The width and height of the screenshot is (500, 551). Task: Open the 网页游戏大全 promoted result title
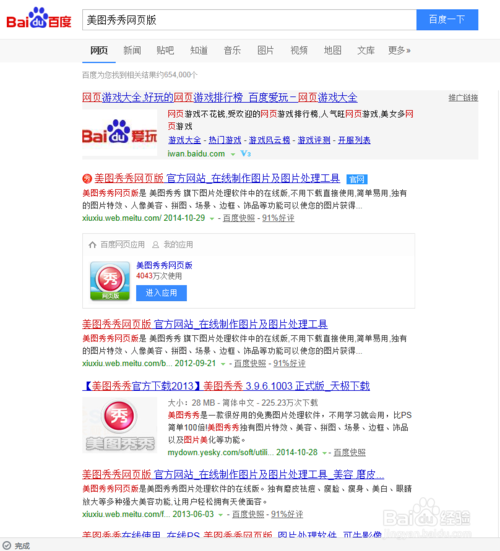pos(220,97)
